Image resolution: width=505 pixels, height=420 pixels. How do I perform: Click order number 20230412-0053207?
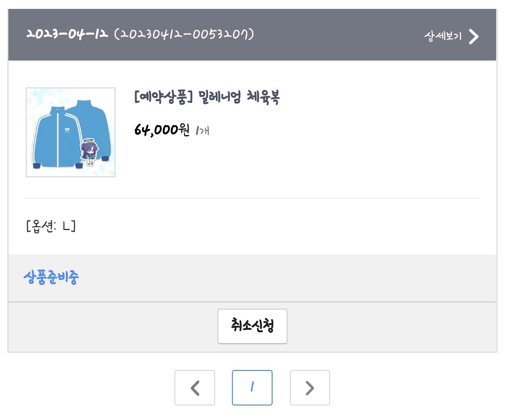184,34
